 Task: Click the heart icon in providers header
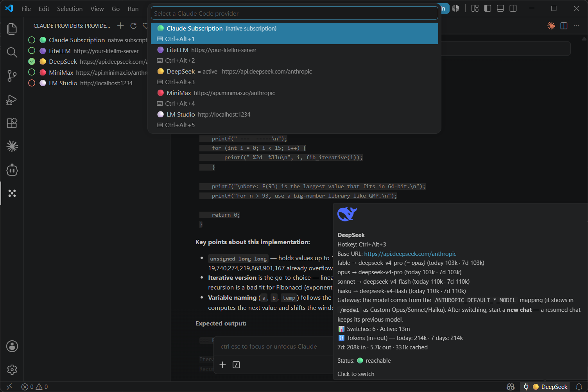(145, 25)
